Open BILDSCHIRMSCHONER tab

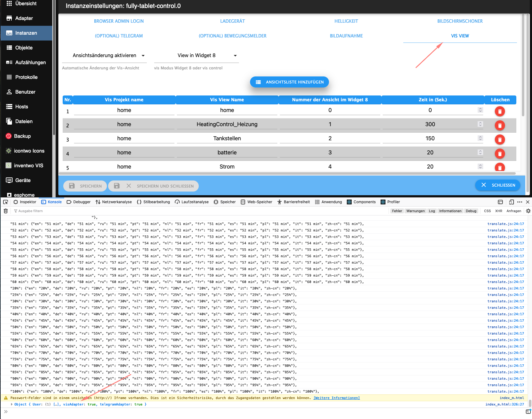click(460, 21)
